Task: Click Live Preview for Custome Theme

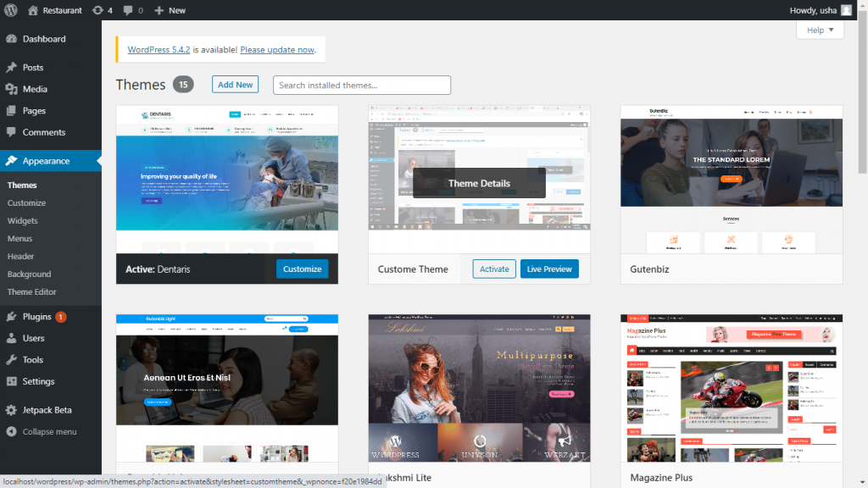Action: click(x=549, y=269)
